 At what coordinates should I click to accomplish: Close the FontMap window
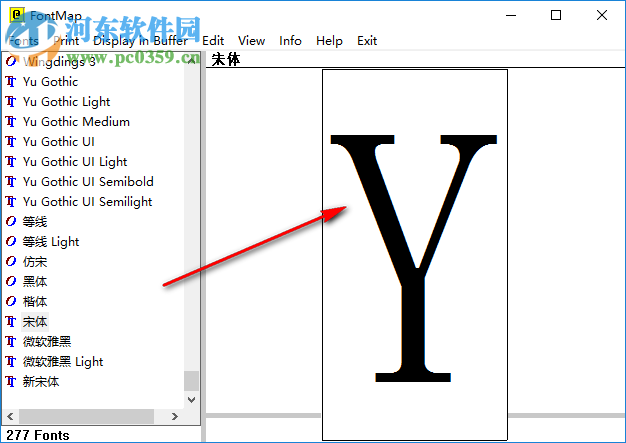tap(602, 15)
